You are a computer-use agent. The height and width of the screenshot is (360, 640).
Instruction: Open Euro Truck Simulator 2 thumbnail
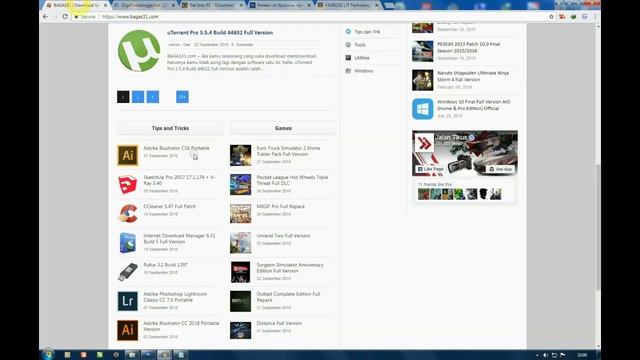coord(240,156)
